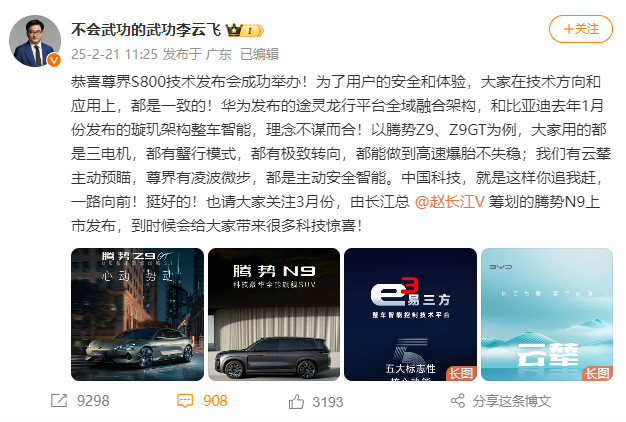The image size is (626, 422).
Task: Open the comments bubble icon
Action: 185,401
